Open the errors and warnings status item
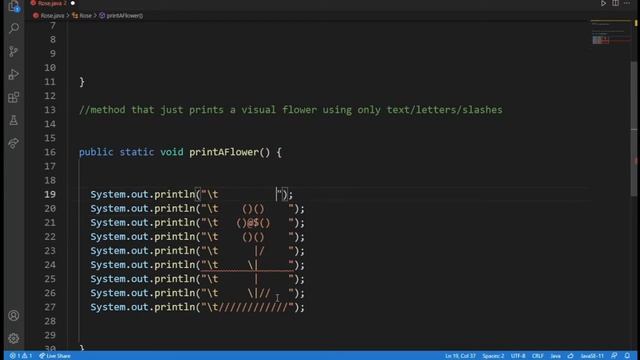Image resolution: width=640 pixels, height=360 pixels. 21,356
